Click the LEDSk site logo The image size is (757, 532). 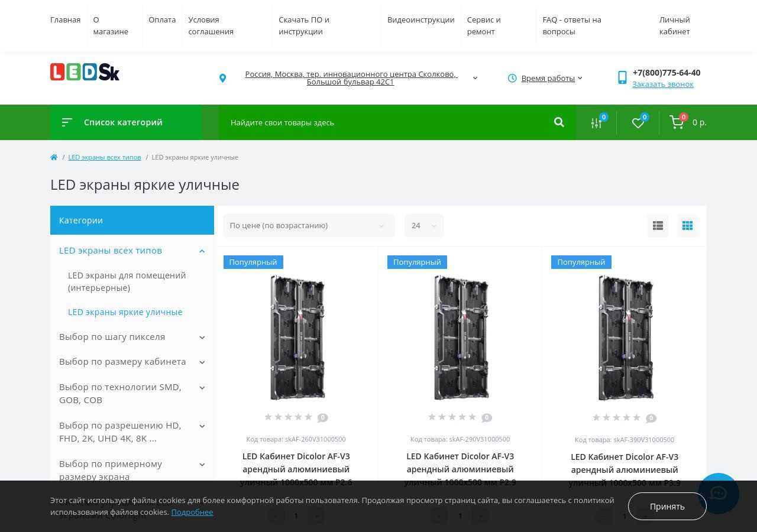click(85, 72)
